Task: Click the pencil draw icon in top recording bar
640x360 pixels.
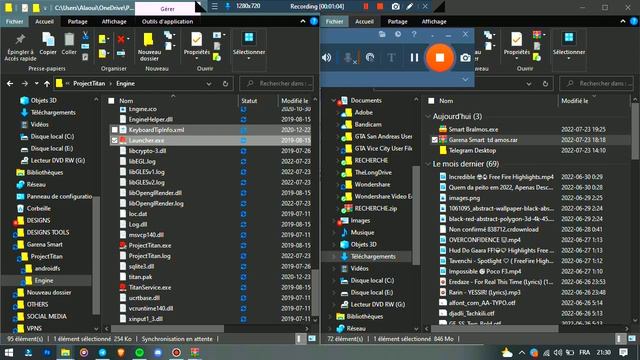Action: [410, 6]
